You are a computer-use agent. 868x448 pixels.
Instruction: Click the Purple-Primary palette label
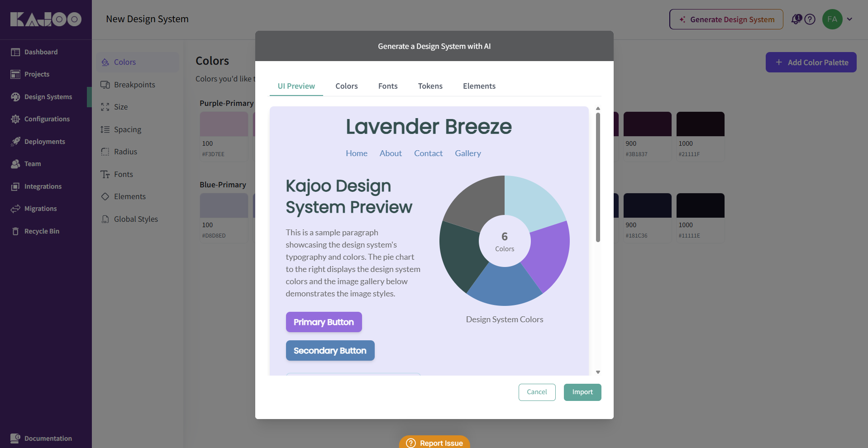[x=227, y=103]
